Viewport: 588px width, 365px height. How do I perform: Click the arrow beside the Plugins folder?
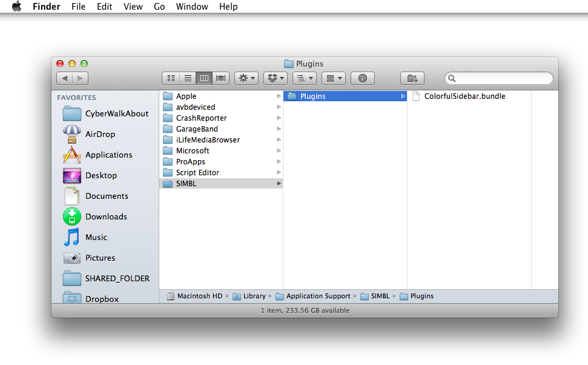tap(403, 96)
